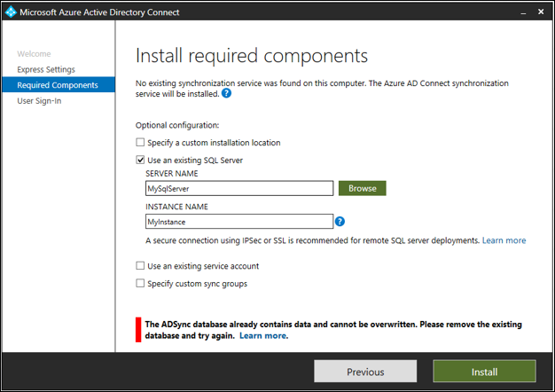Enable Specify custom sync groups option

(x=140, y=284)
